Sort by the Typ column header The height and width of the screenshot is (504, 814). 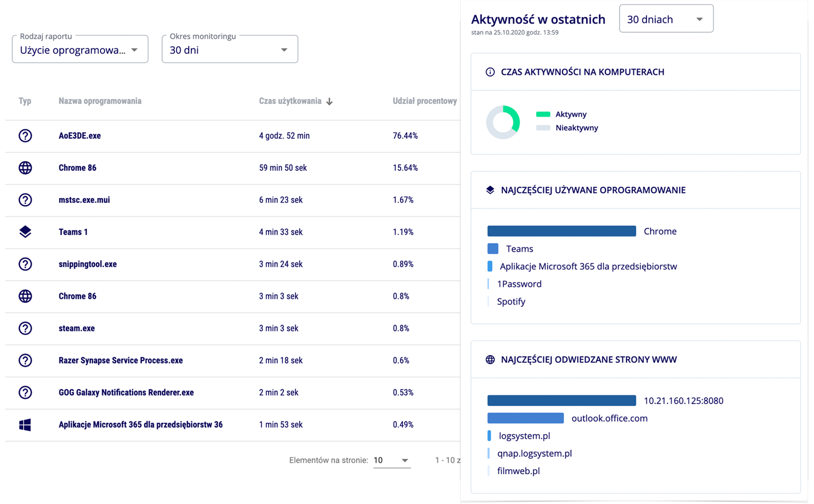coord(25,101)
